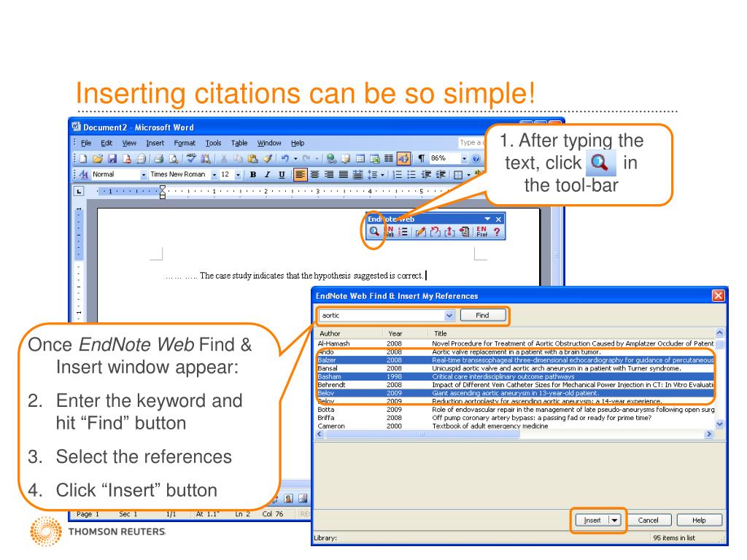This screenshot has width=747, height=560.
Task: Click the Insert button in EndNote dialog
Action: tap(592, 521)
